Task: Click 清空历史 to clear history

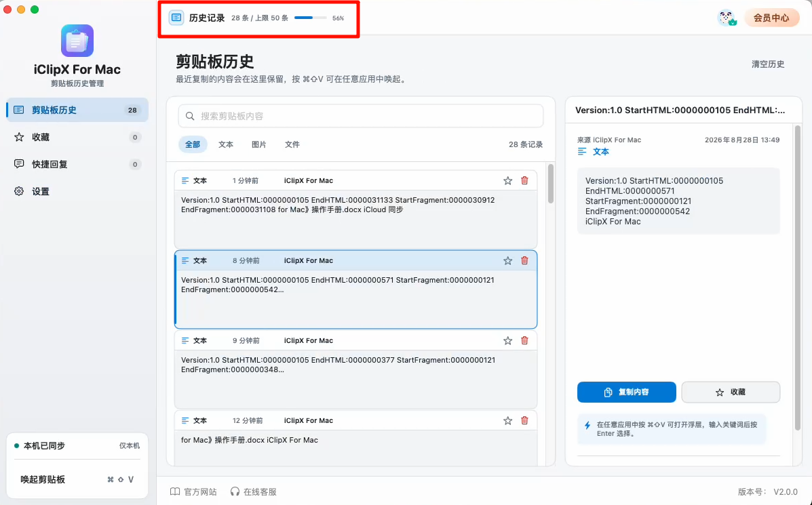Action: point(768,64)
